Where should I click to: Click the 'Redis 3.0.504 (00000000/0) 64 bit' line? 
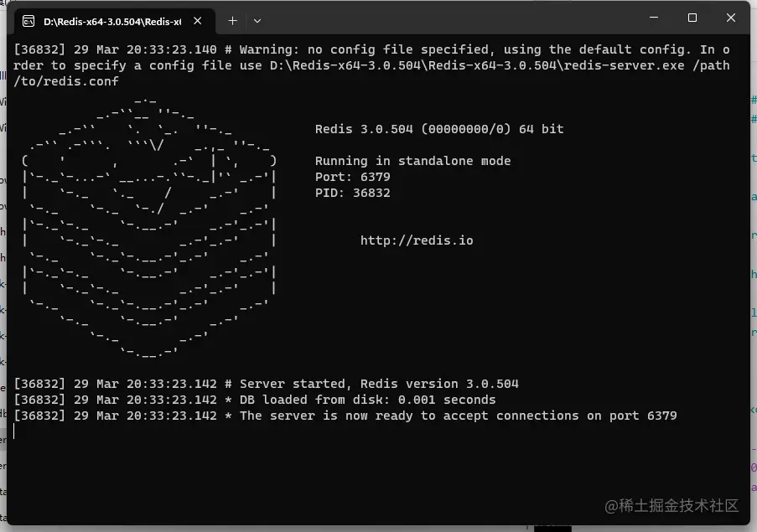(439, 129)
